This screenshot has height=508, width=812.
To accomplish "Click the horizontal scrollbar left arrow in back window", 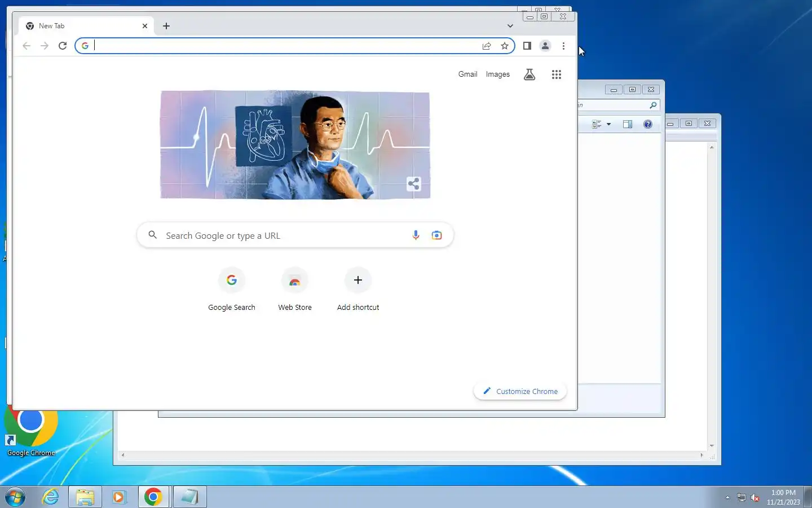I will tap(123, 455).
